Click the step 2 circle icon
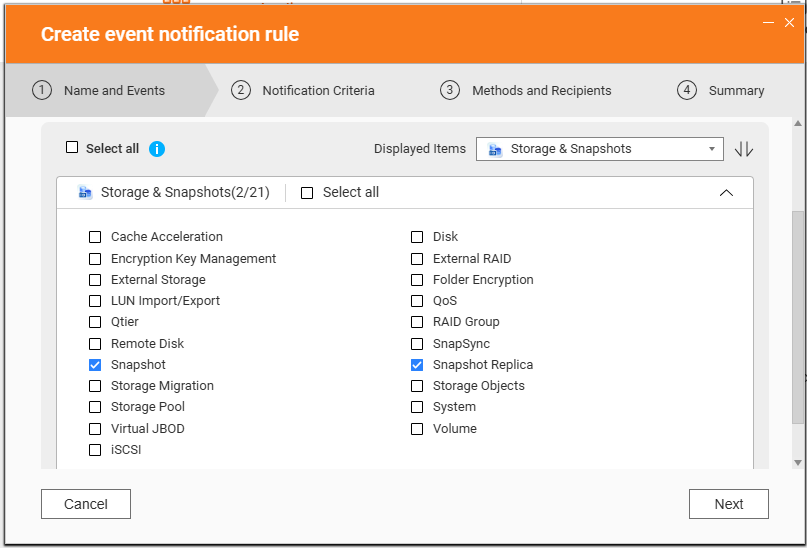The height and width of the screenshot is (548, 807). coord(240,90)
